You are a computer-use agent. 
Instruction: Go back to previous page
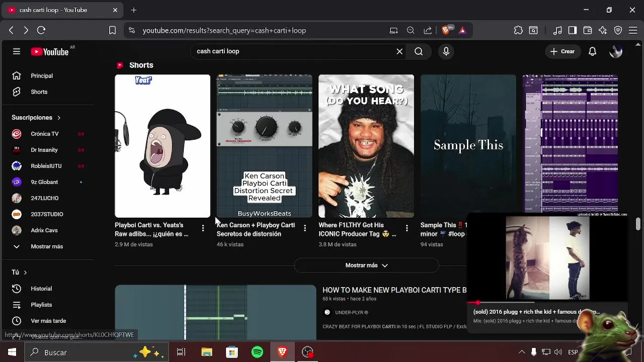point(11,30)
